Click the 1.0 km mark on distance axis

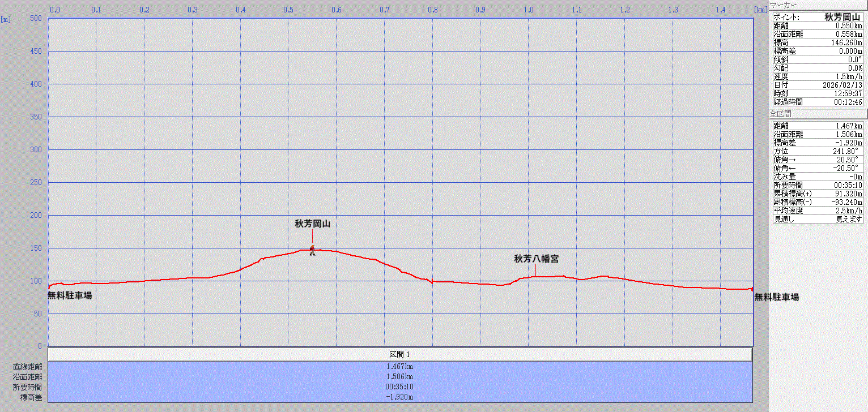coord(529,10)
